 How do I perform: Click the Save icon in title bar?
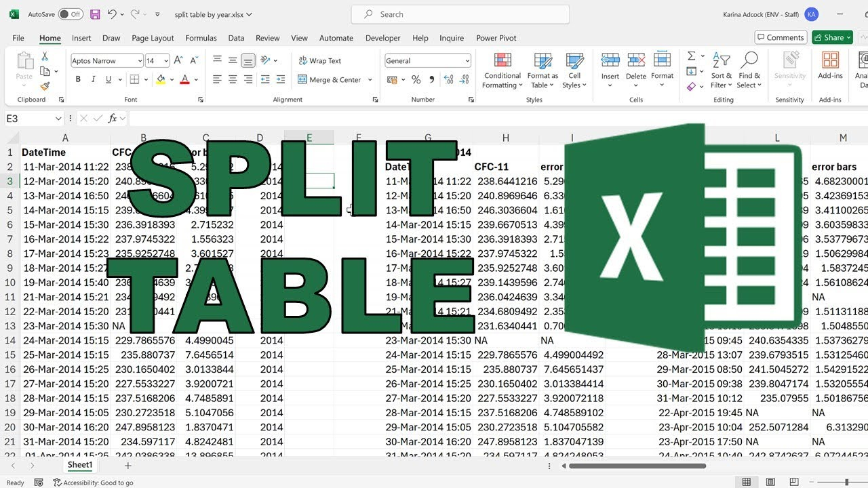click(95, 14)
